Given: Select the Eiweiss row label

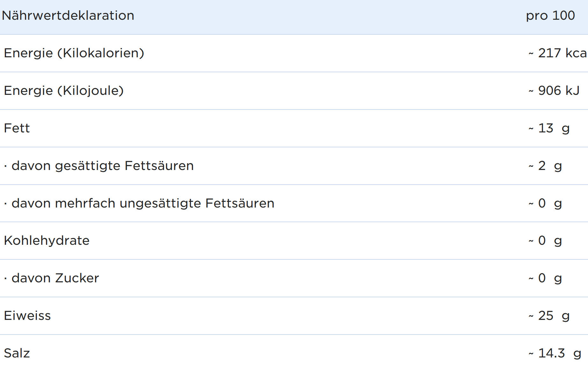Looking at the screenshot, I should coord(27,316).
